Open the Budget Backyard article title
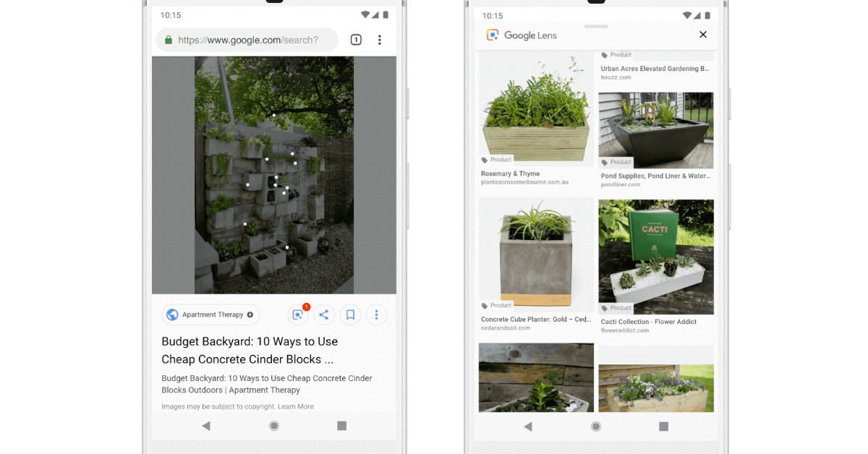The width and height of the screenshot is (868, 454). pos(250,351)
